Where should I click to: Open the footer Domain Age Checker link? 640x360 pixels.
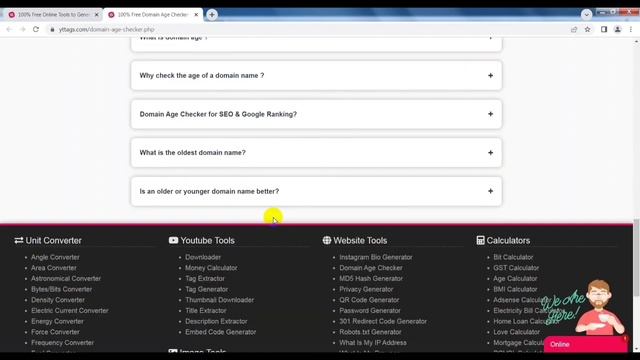click(371, 268)
